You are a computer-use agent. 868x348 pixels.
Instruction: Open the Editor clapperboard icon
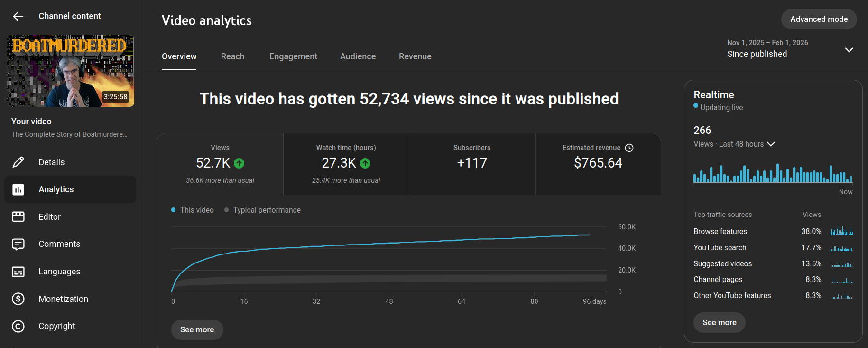point(18,217)
